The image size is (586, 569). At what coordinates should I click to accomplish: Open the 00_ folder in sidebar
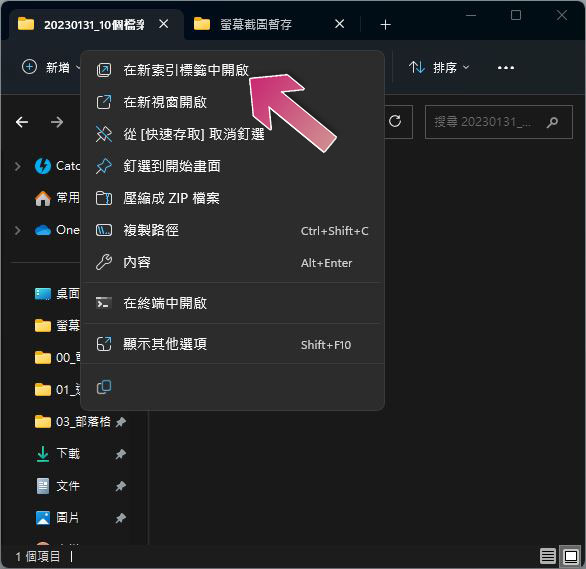[57, 358]
